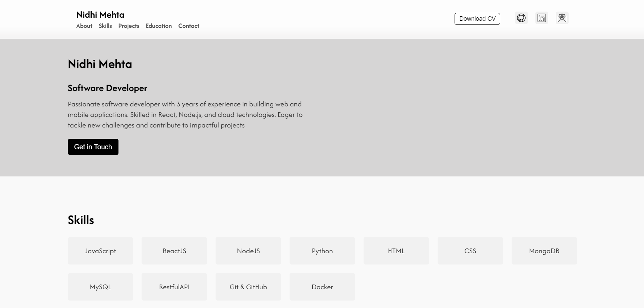Select the NodeJS skill card
This screenshot has width=644, height=308.
tap(248, 251)
